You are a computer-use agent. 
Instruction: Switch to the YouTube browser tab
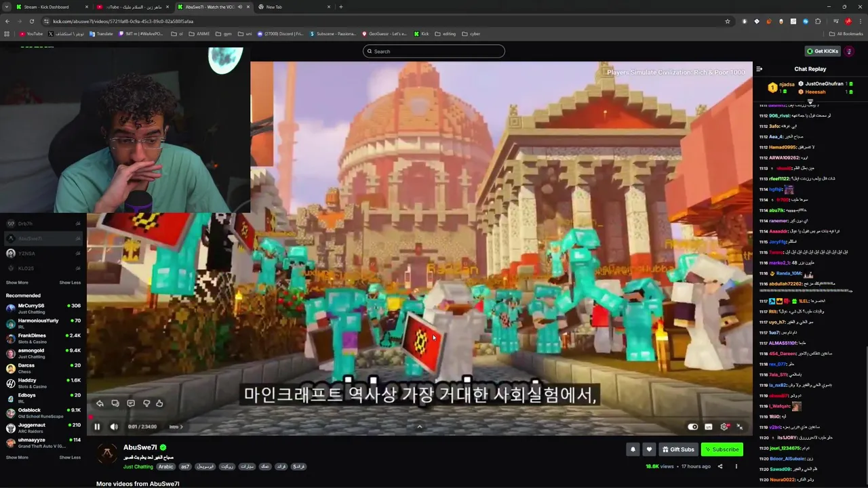pos(132,7)
